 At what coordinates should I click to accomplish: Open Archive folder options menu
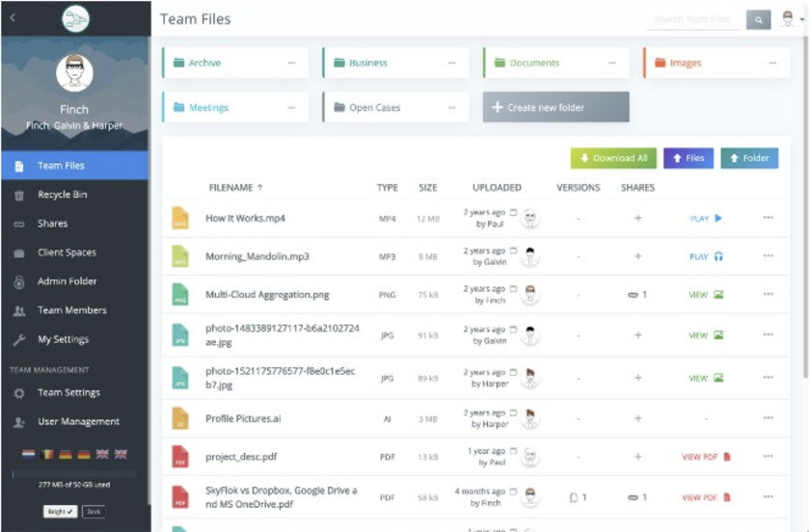pyautogui.click(x=291, y=63)
